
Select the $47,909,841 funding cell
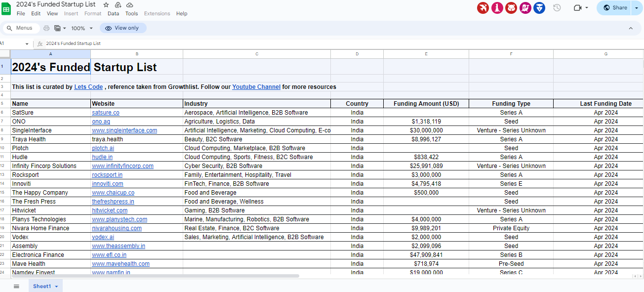click(426, 255)
